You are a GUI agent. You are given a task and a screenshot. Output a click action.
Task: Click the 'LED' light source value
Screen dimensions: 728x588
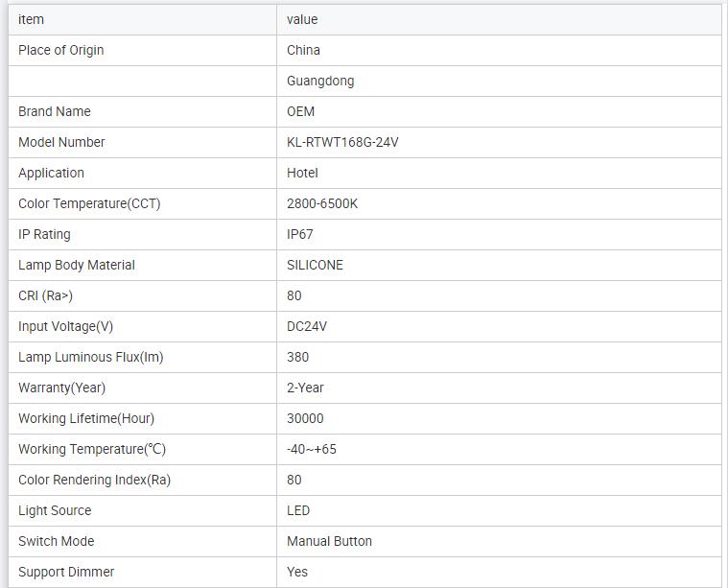point(298,510)
